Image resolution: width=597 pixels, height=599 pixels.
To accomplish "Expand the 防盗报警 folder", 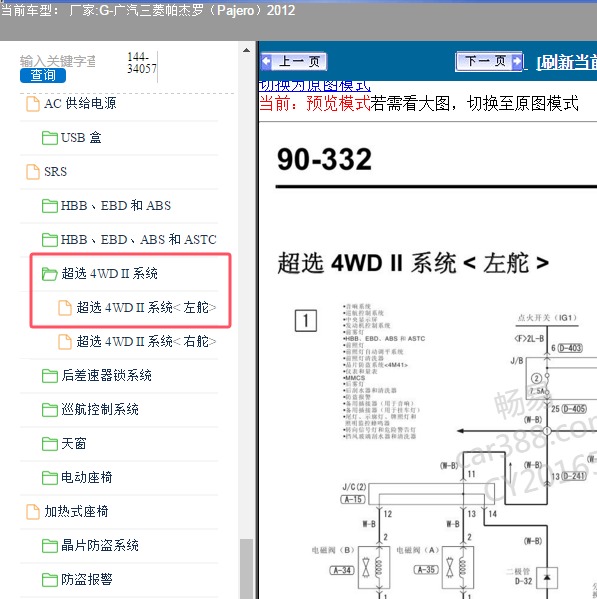I will point(87,580).
